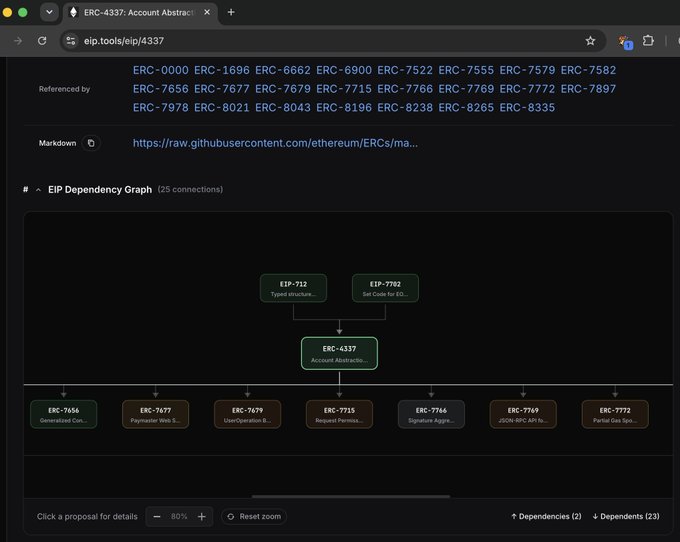Open the browser extensions puzzle icon

pos(648,41)
